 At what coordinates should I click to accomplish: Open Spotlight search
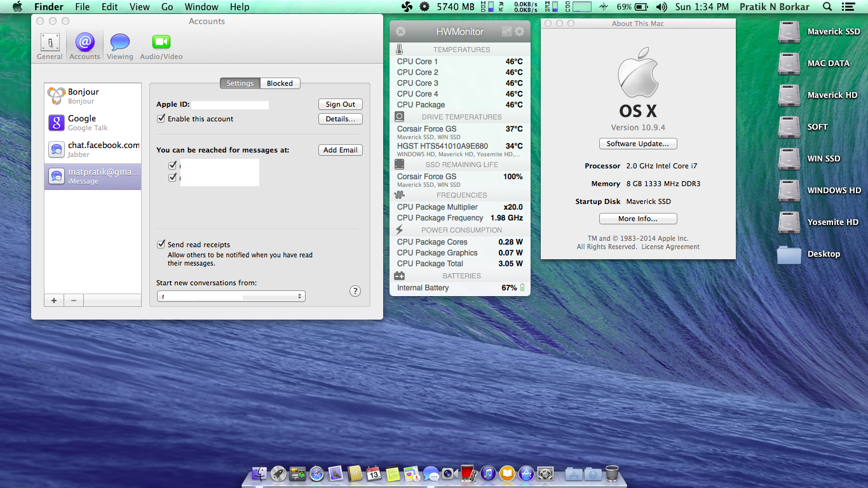tap(827, 7)
